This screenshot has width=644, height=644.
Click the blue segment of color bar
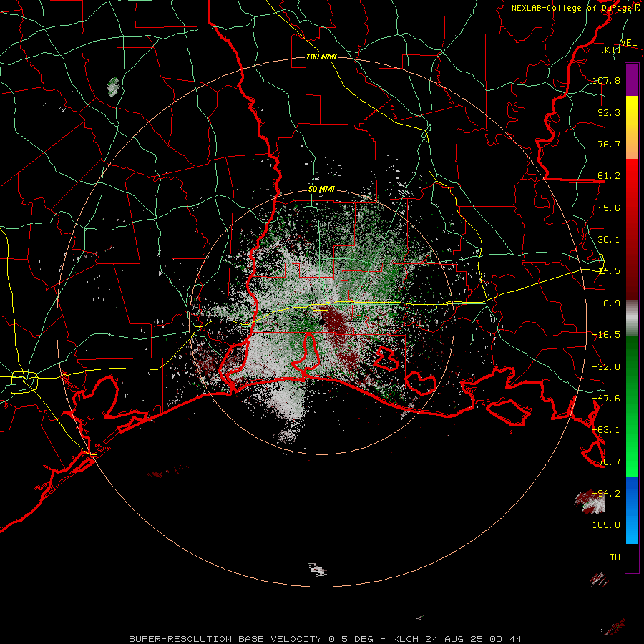[632, 510]
